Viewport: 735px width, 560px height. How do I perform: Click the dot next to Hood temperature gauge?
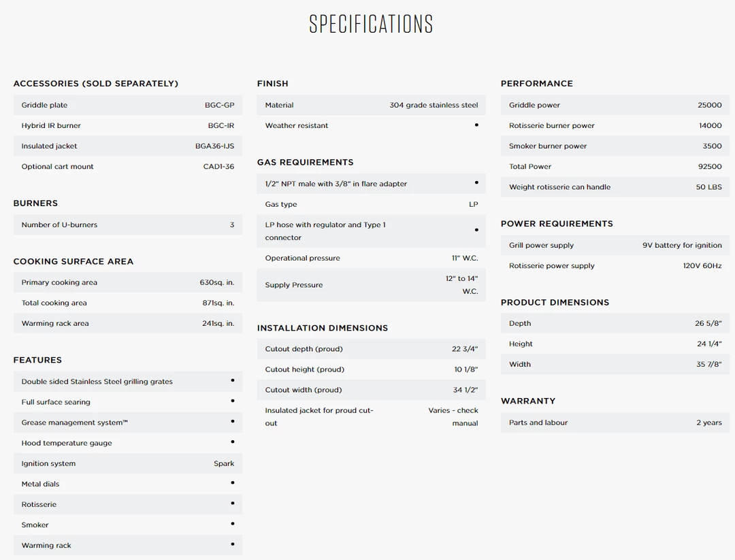tap(233, 442)
